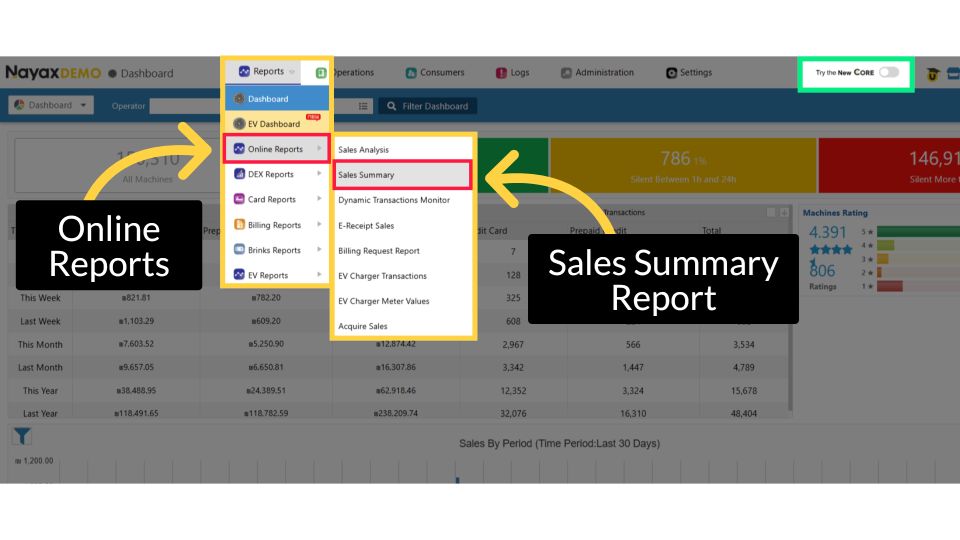
Task: Expand the Online Reports submenu
Action: click(x=277, y=149)
